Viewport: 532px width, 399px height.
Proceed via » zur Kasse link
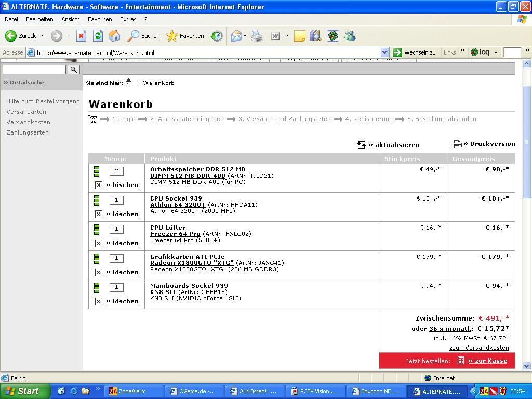(487, 361)
